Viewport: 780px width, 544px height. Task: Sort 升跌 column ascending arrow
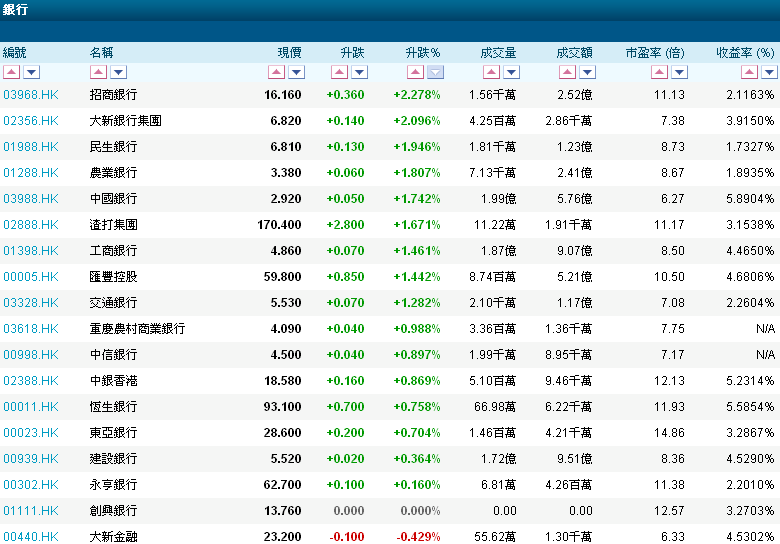click(340, 73)
